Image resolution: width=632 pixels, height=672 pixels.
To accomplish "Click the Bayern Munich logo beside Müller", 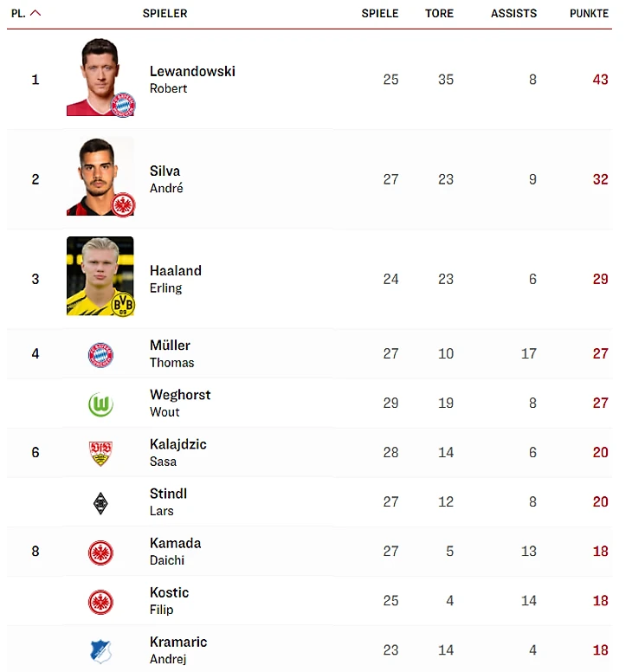I will tap(100, 355).
